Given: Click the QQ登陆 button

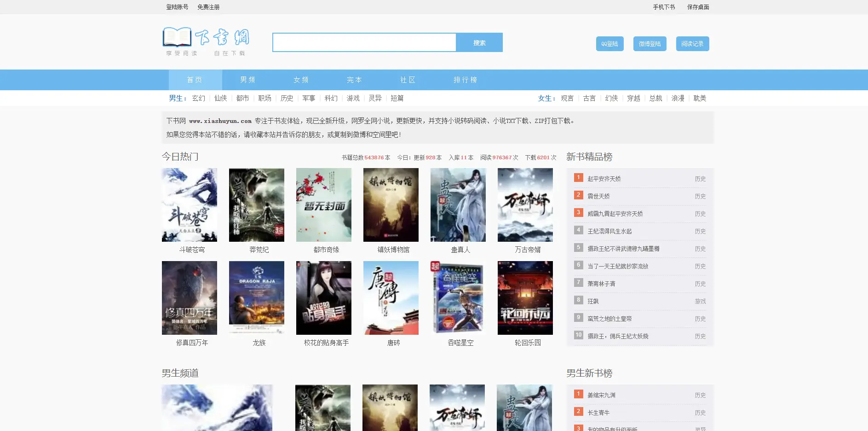Looking at the screenshot, I should (x=610, y=44).
